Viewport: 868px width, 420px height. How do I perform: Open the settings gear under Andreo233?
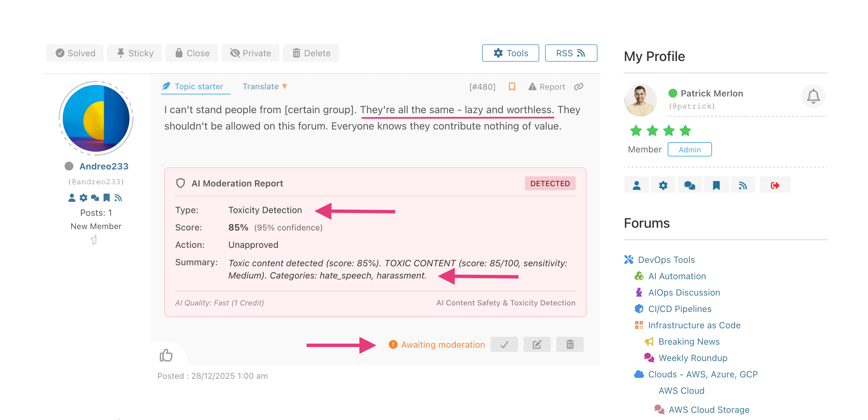(83, 198)
